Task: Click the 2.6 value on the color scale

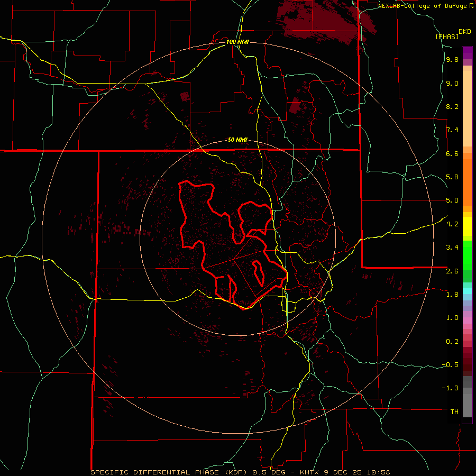Action: tap(452, 271)
